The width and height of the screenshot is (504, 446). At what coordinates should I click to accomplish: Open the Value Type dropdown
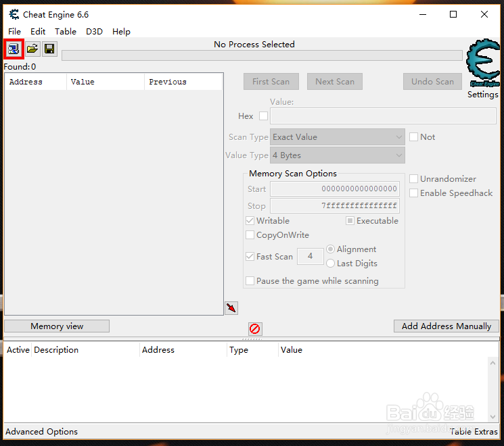[x=337, y=155]
